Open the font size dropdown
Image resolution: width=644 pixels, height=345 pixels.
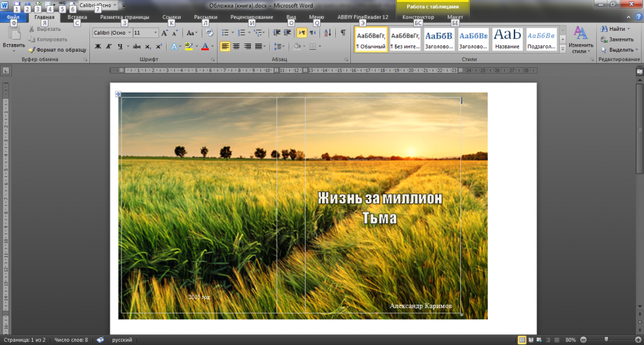(x=155, y=33)
